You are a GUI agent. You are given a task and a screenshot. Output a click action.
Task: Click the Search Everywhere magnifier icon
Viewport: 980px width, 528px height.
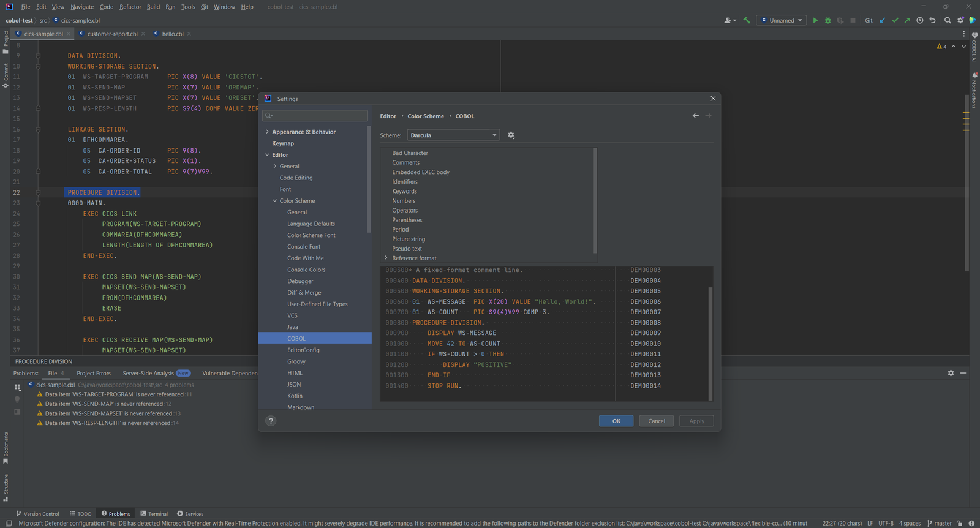coord(948,20)
